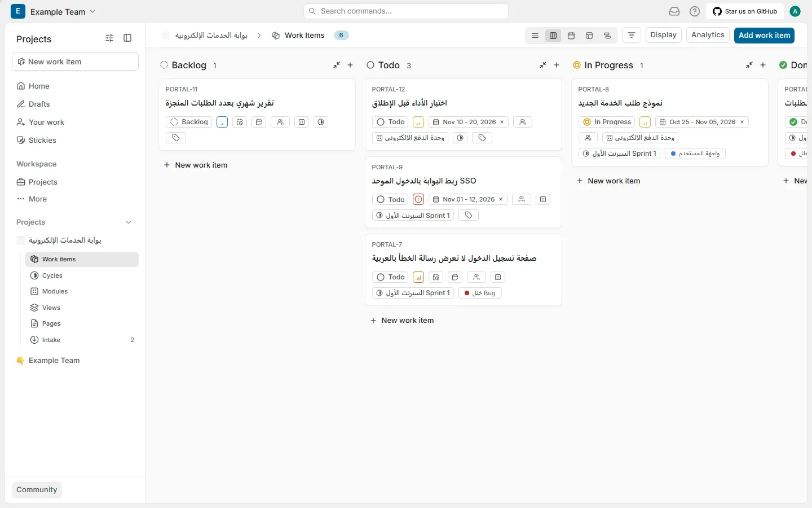Screen dimensions: 812x508
Task: Add label tag icon on PORTAL-9 card
Action: click(x=469, y=216)
